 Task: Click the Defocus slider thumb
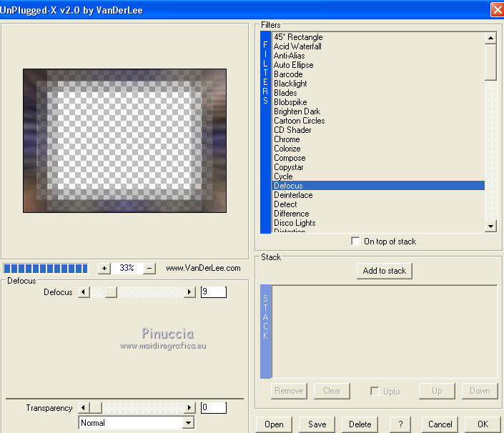(111, 292)
